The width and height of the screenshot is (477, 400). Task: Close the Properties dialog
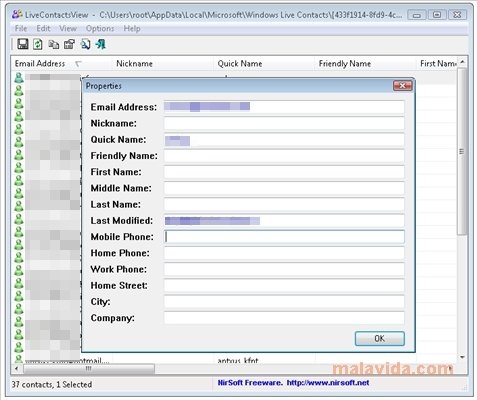click(403, 86)
